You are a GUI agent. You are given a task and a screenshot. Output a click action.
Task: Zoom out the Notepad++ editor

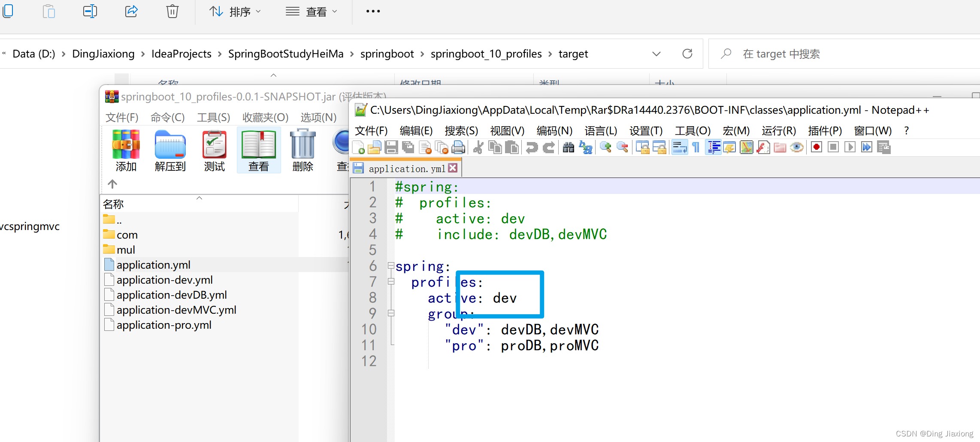(x=622, y=148)
